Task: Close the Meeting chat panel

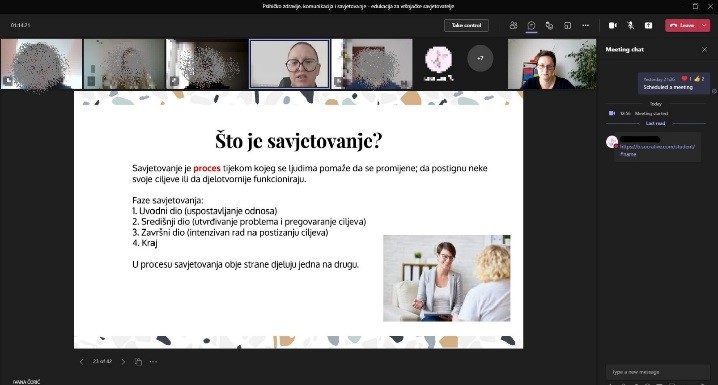Action: point(704,49)
